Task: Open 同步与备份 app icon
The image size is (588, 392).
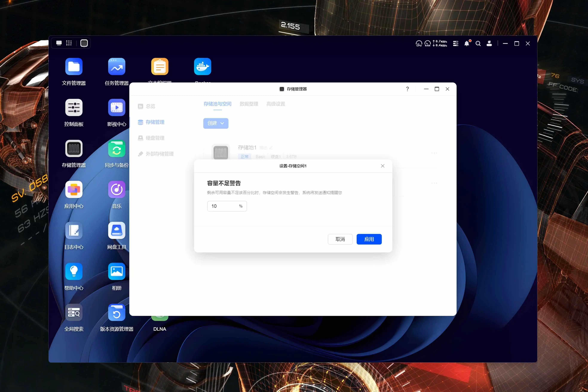Action: click(117, 148)
